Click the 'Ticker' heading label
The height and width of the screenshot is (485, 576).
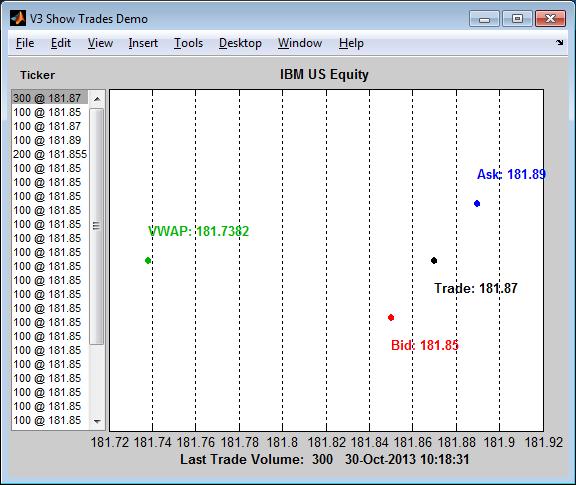[x=37, y=75]
